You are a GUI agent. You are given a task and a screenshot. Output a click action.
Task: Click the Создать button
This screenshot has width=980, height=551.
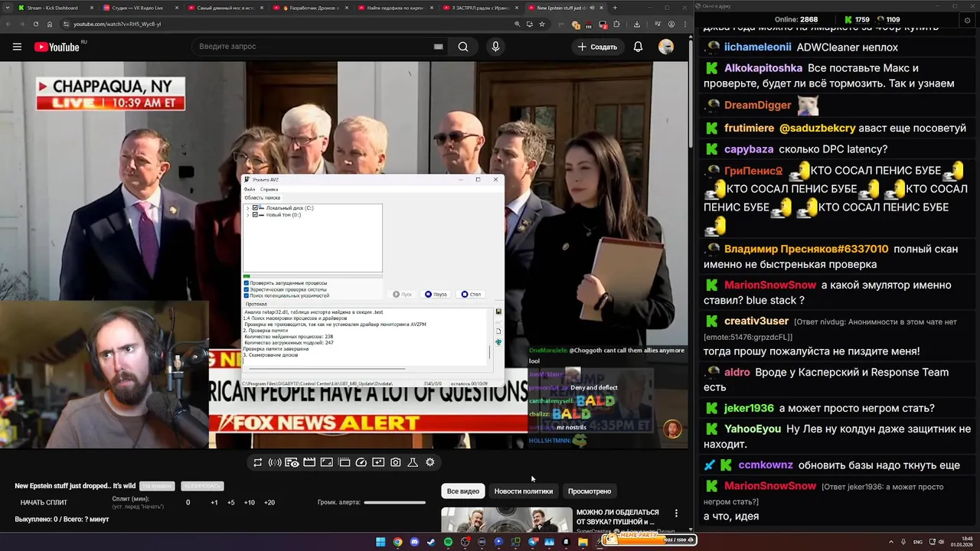click(x=597, y=47)
